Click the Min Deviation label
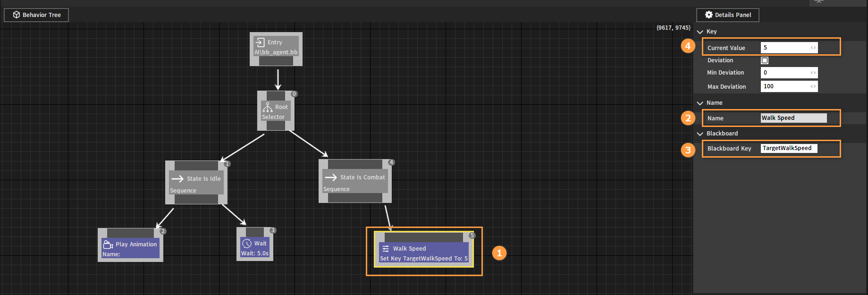The height and width of the screenshot is (295, 868). coord(725,73)
